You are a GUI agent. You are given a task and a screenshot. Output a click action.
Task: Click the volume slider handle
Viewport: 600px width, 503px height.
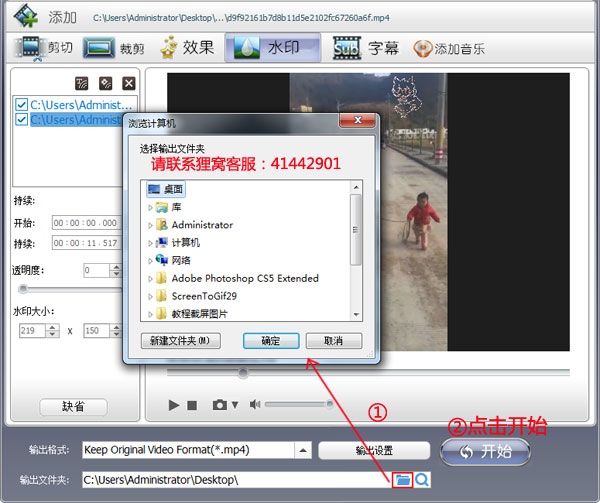click(x=329, y=404)
